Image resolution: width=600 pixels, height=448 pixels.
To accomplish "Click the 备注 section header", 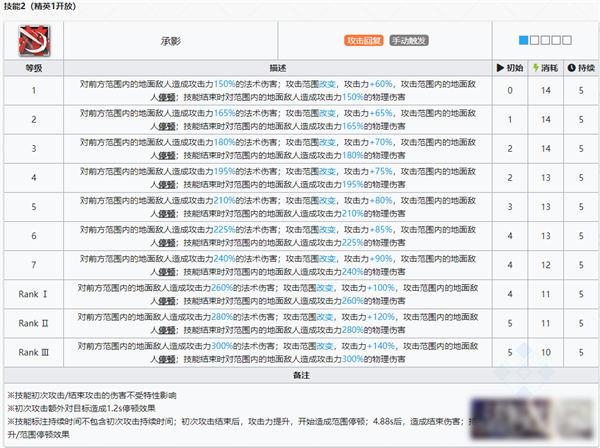I will pyautogui.click(x=301, y=376).
